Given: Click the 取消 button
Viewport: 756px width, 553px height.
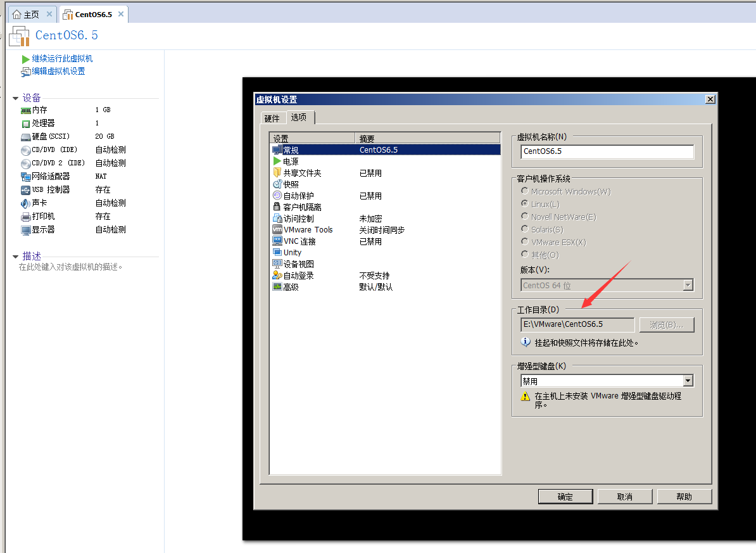Looking at the screenshot, I should [625, 497].
